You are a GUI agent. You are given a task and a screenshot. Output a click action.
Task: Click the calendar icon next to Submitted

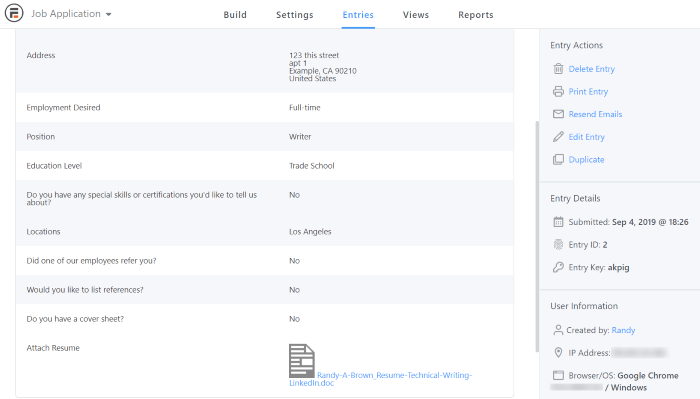tap(558, 222)
